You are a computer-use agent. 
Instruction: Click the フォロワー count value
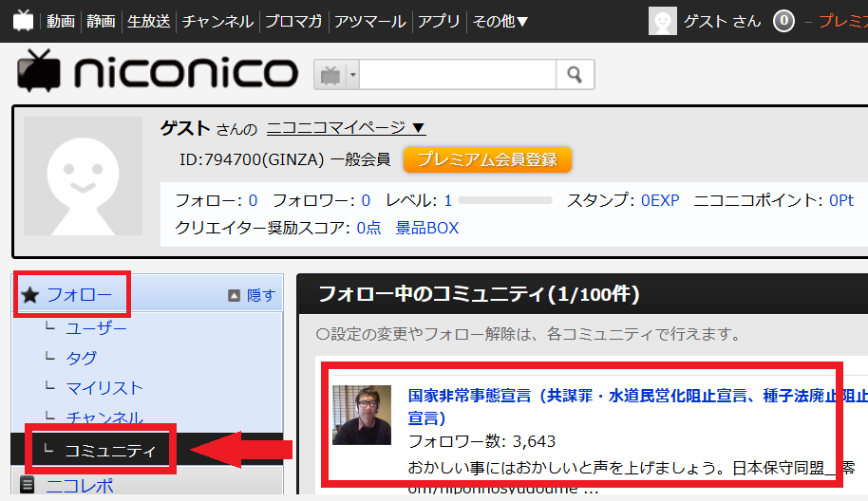(x=366, y=200)
